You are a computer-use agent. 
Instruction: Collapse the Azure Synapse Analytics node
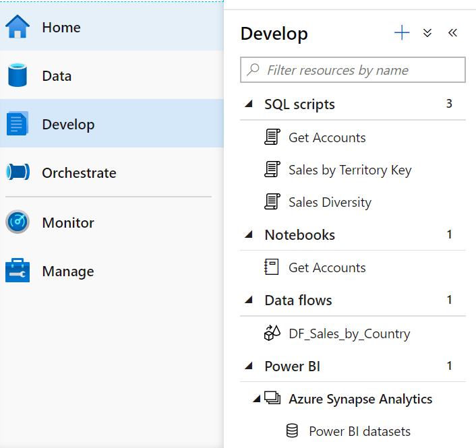[x=257, y=399]
